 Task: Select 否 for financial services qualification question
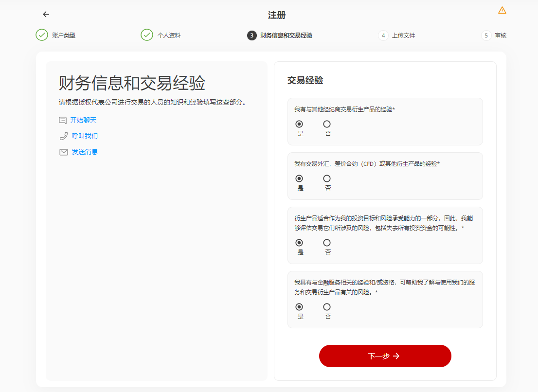(x=327, y=307)
